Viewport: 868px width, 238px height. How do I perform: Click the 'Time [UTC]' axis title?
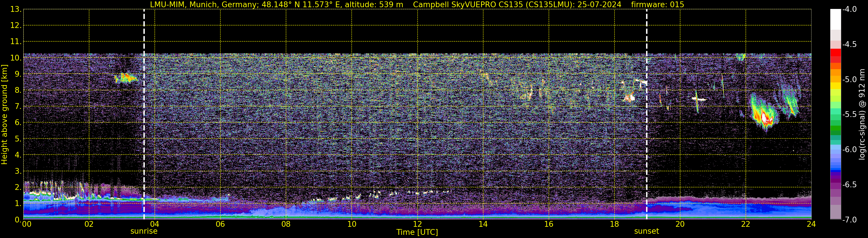coord(417,232)
